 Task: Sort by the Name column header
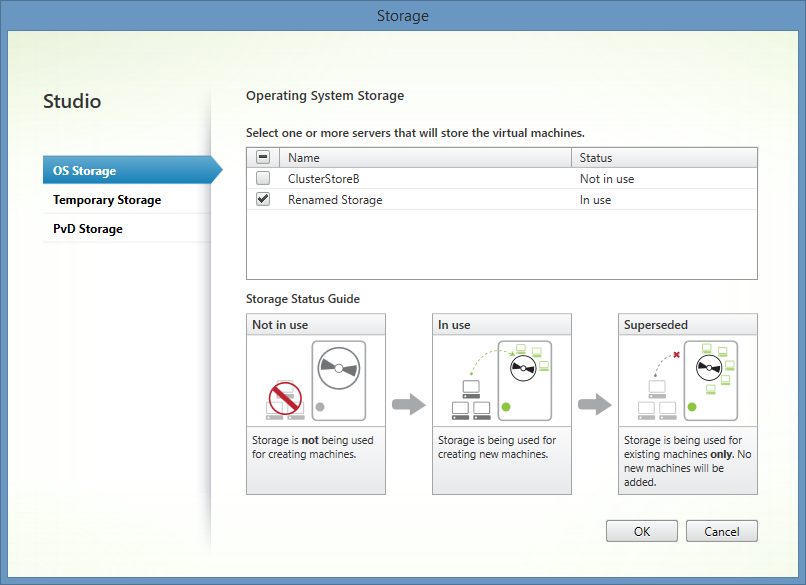point(304,158)
